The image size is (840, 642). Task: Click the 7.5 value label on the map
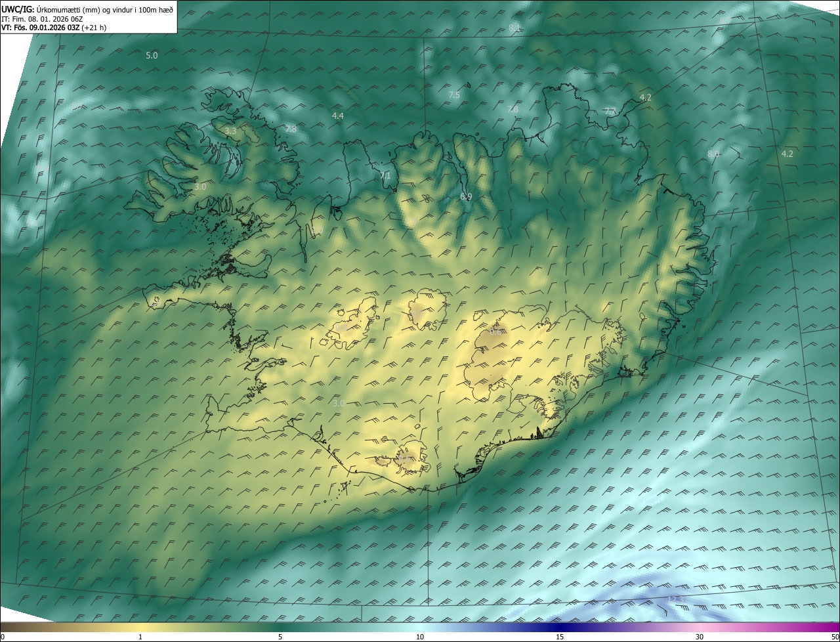point(454,95)
